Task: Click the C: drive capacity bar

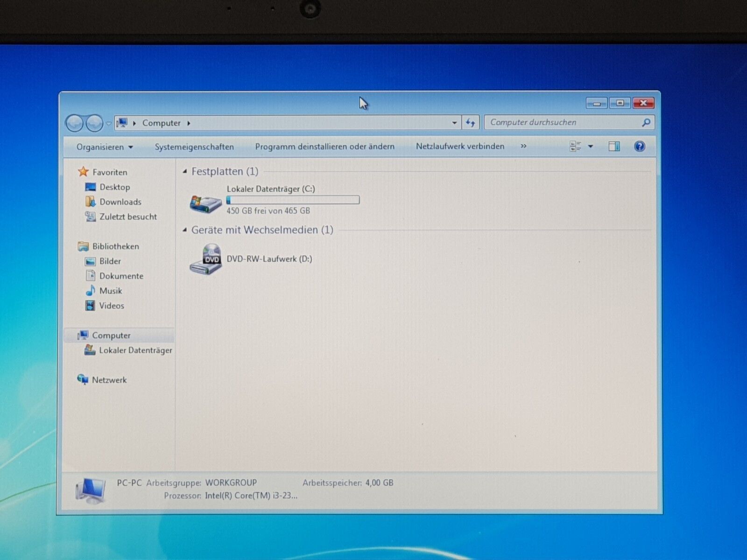Action: (293, 200)
